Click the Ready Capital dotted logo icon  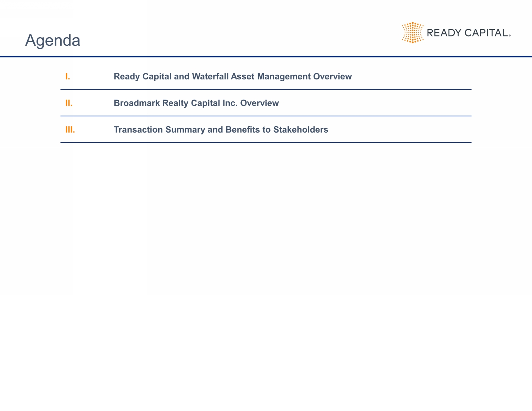coord(412,33)
